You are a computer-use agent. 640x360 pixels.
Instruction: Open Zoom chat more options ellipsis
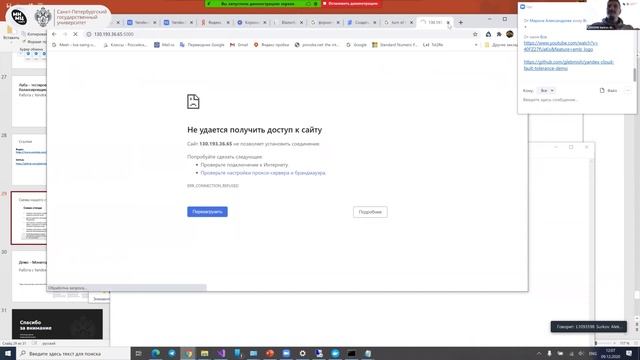click(x=628, y=91)
